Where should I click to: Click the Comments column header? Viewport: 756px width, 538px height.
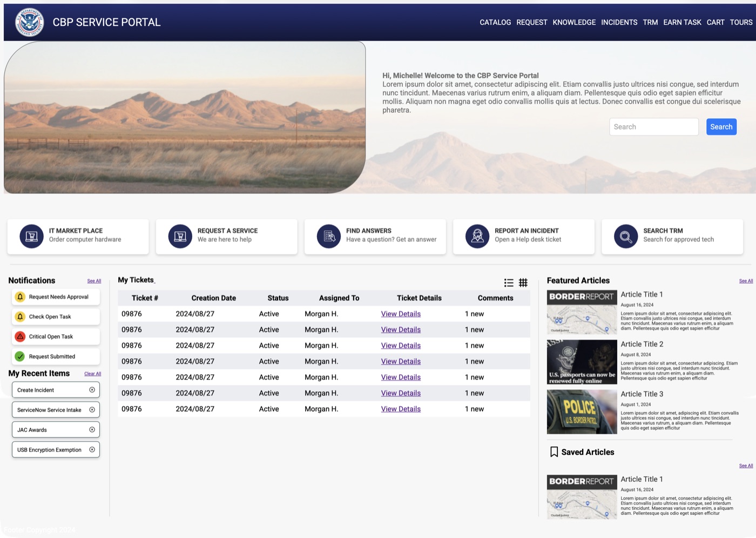click(x=495, y=298)
